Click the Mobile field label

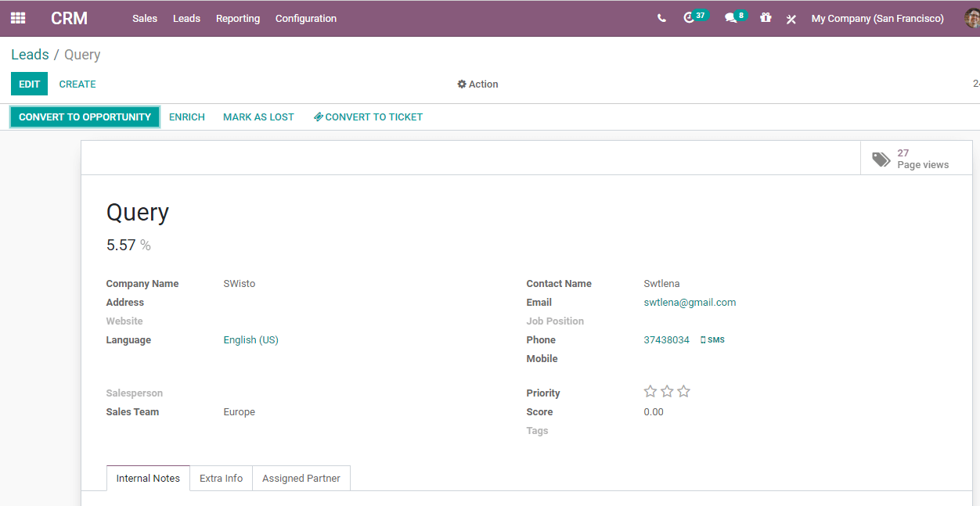pyautogui.click(x=542, y=359)
